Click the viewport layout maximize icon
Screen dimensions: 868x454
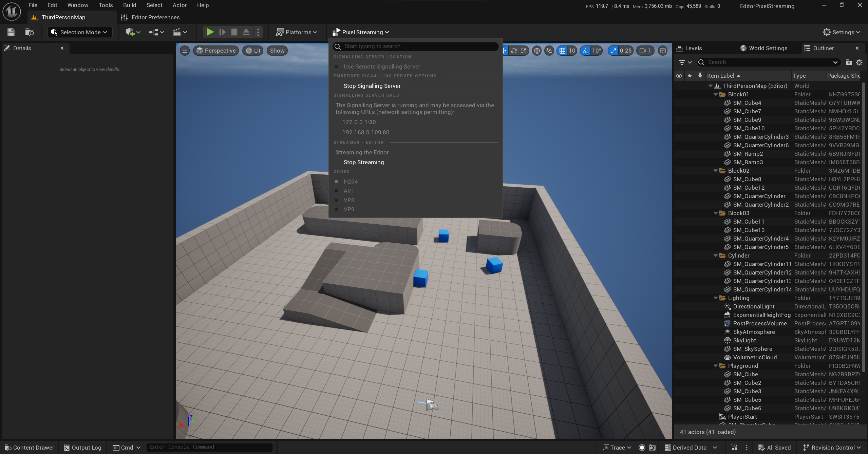(x=663, y=51)
